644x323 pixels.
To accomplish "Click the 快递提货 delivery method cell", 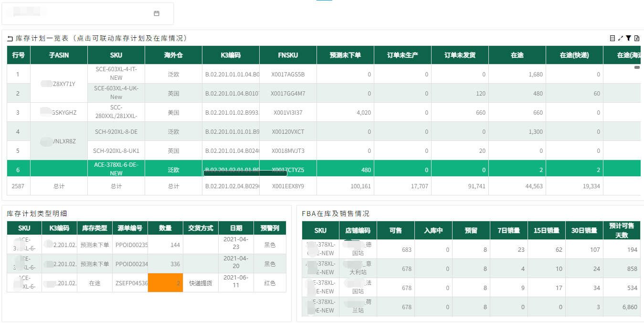I will (x=200, y=282).
